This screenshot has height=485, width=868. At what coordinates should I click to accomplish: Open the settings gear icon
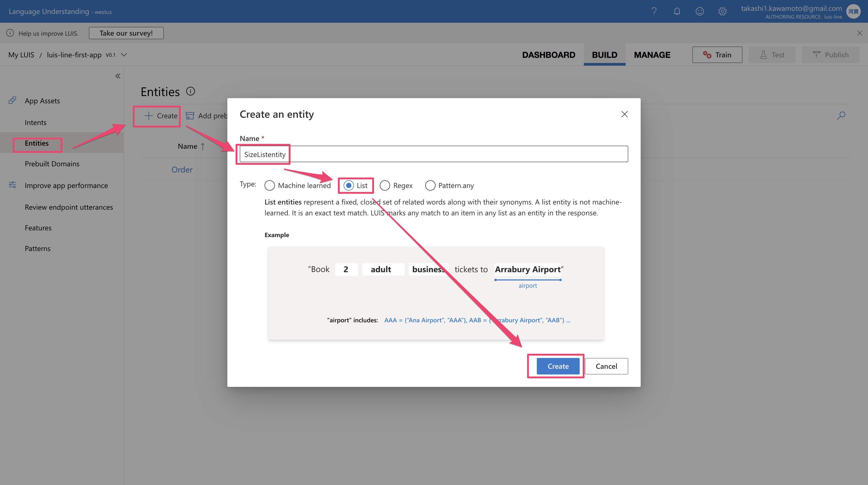tap(722, 11)
